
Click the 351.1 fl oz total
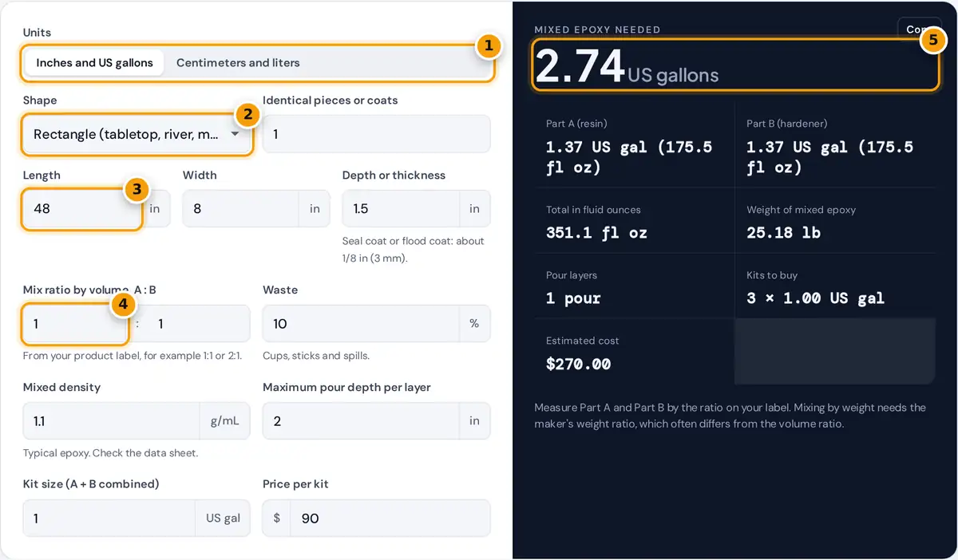click(596, 233)
